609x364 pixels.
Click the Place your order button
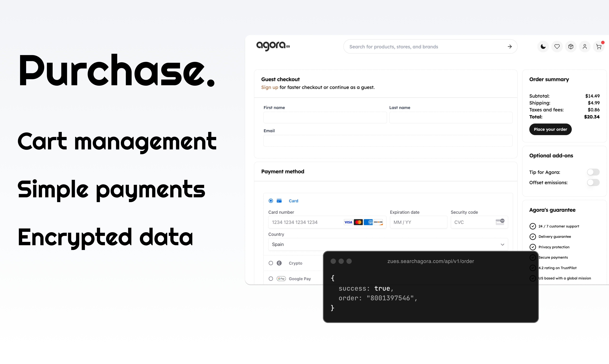click(x=550, y=129)
